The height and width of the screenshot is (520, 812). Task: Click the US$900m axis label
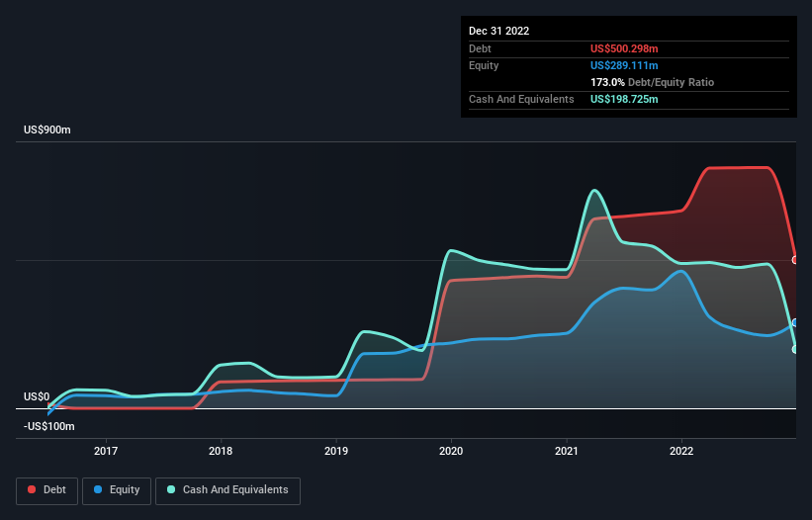(x=47, y=130)
